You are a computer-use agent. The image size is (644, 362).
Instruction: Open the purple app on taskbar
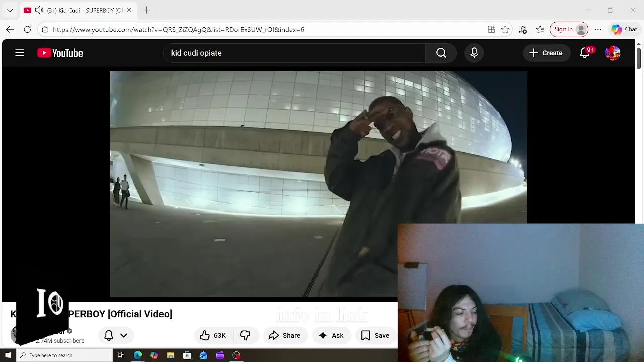(220, 355)
